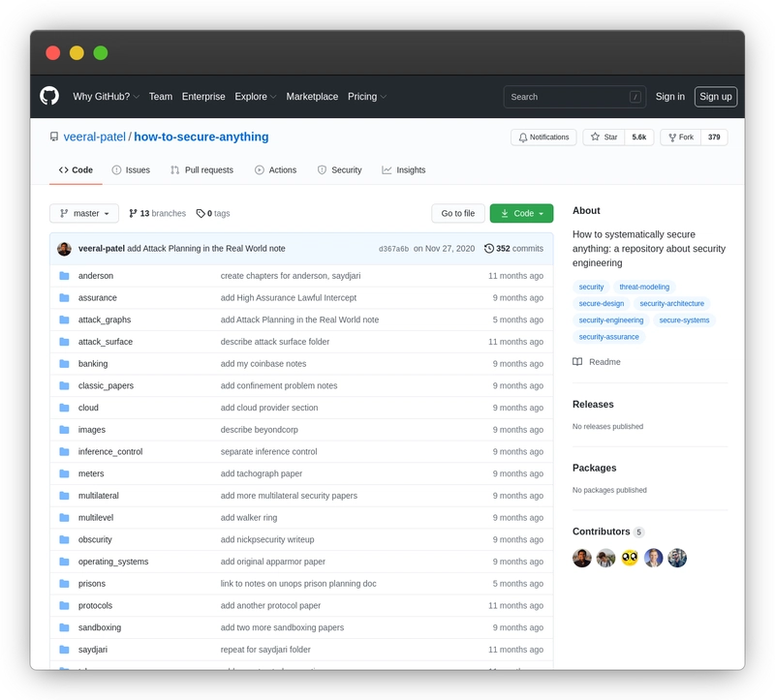Viewport: 775px width, 700px height.
Task: Click veeral-patel's commit author avatar
Action: pos(64,249)
